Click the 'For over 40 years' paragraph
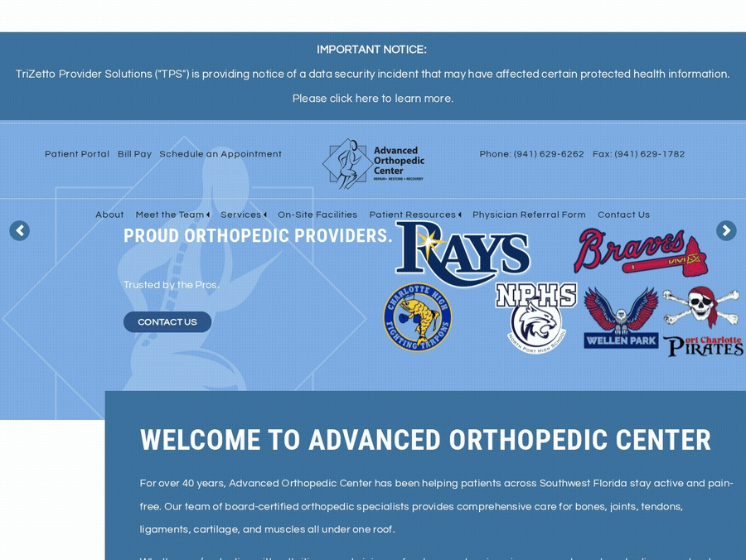 (436, 506)
